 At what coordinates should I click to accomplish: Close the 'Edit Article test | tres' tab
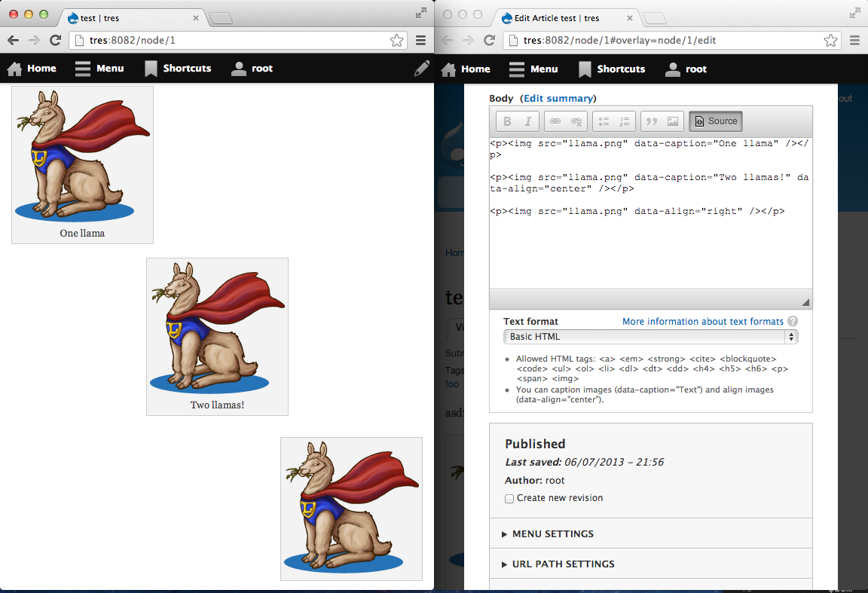[x=629, y=18]
